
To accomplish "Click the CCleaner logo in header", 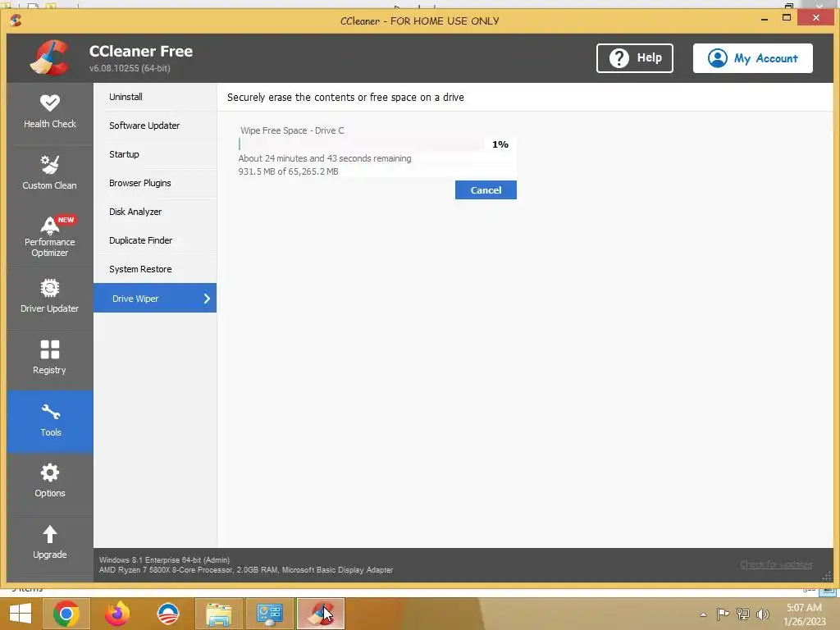I will [x=50, y=58].
